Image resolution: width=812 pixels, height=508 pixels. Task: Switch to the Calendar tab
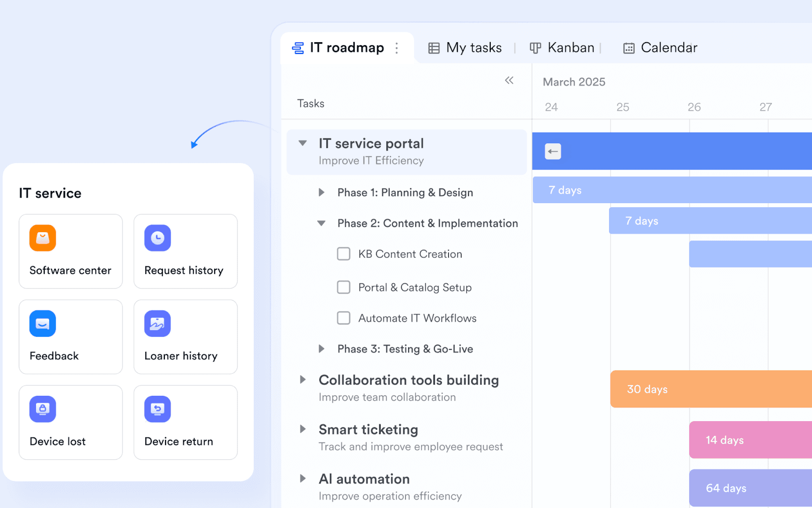[x=660, y=48]
